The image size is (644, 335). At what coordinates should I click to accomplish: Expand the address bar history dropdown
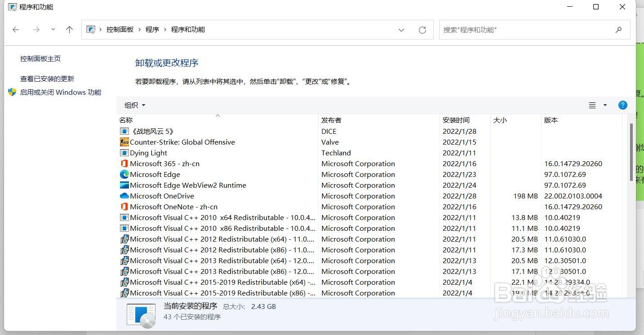point(401,30)
